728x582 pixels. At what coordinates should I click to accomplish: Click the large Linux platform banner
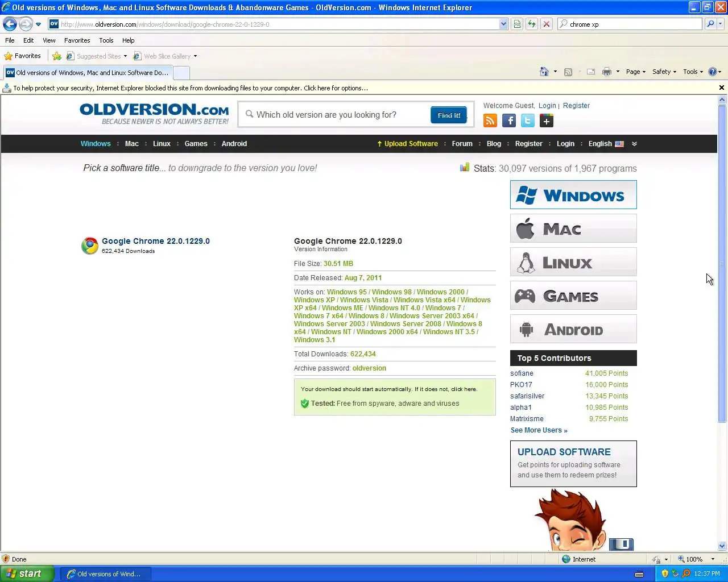point(573,262)
